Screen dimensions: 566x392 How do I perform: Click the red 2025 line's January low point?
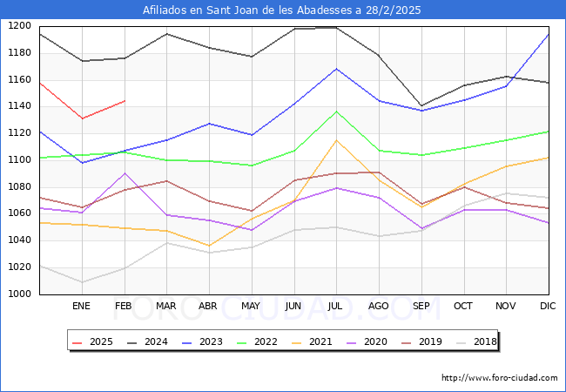pyautogui.click(x=83, y=118)
